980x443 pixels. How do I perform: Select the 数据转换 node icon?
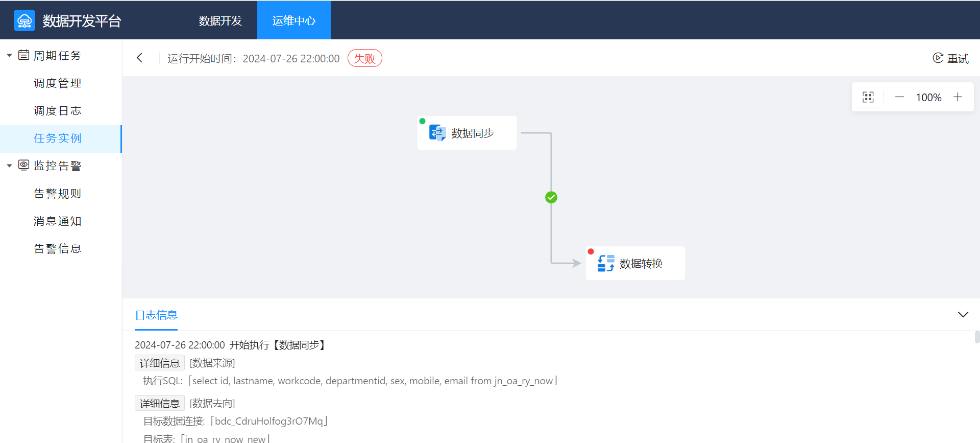click(605, 263)
